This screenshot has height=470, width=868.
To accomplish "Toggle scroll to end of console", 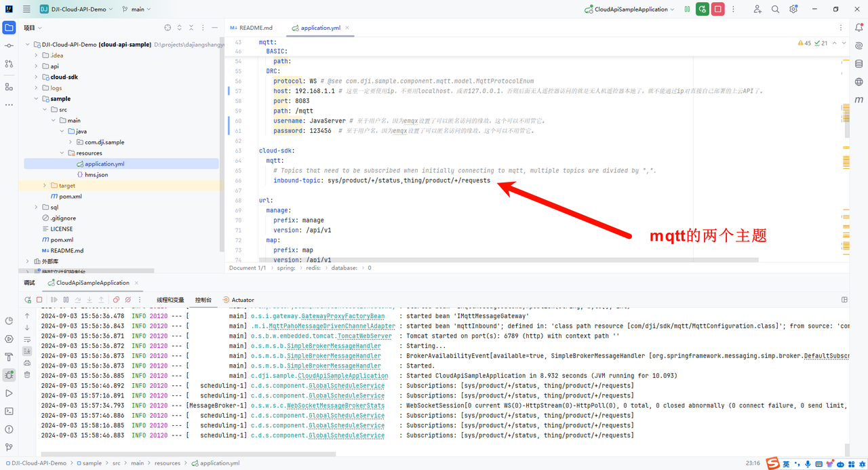I will (x=27, y=351).
